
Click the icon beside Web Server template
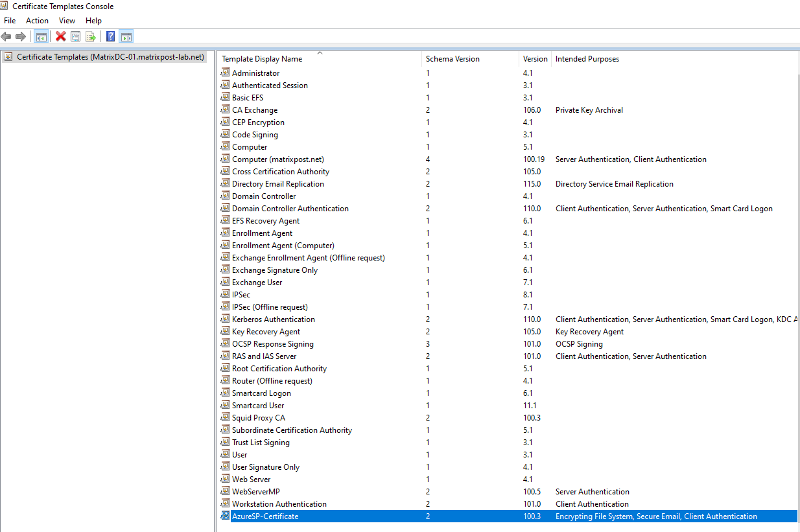[226, 480]
